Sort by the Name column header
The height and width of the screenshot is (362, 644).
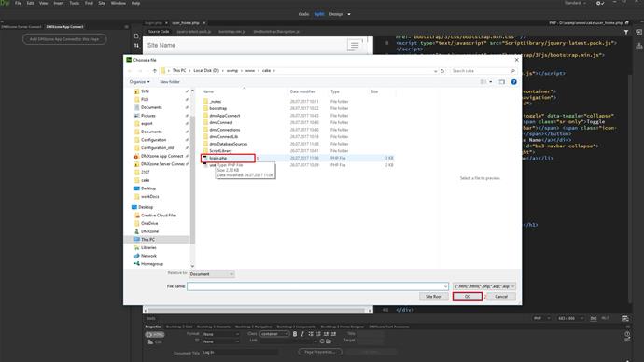tap(208, 91)
